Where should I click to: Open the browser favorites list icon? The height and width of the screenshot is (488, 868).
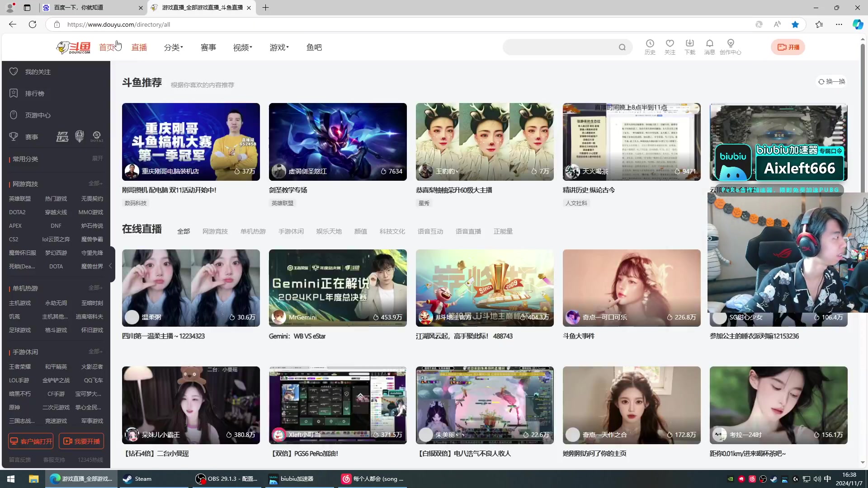click(x=819, y=24)
